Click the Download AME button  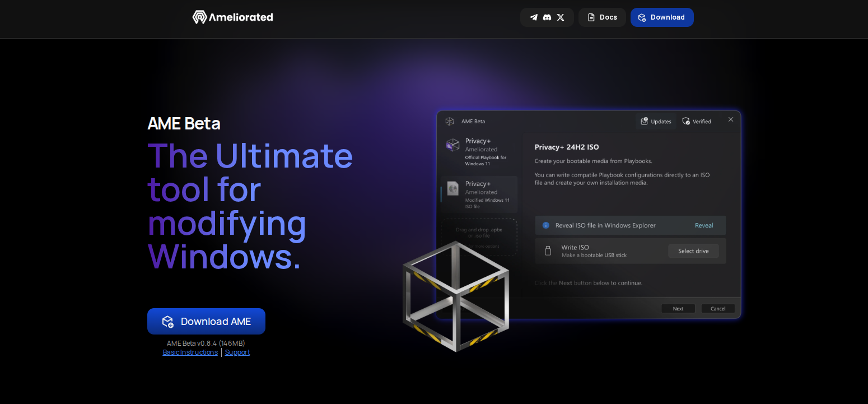206,321
